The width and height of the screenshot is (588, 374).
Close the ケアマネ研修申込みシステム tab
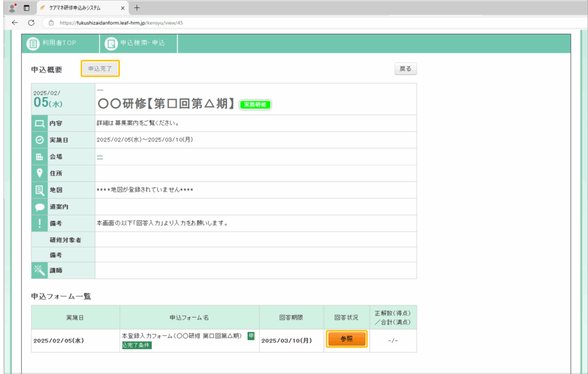point(123,8)
